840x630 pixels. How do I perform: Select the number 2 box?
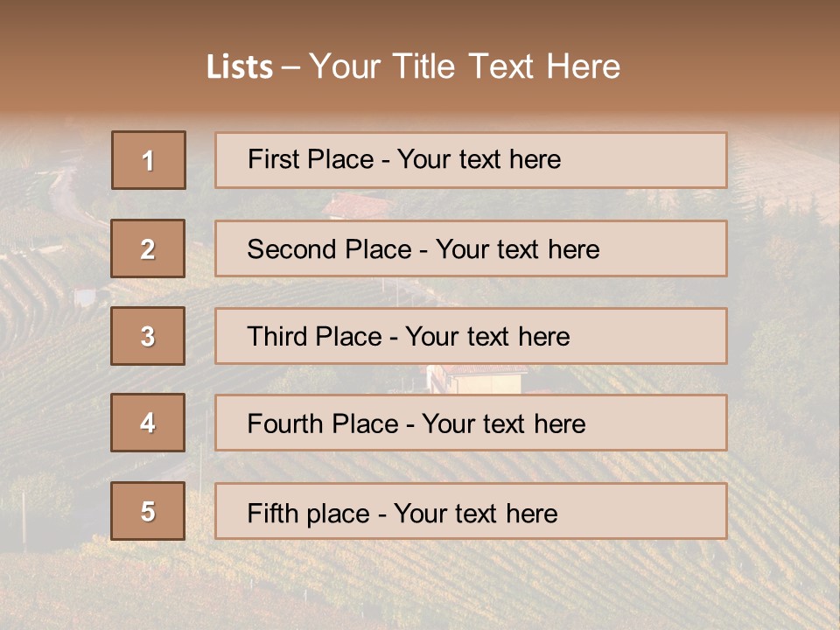click(148, 248)
